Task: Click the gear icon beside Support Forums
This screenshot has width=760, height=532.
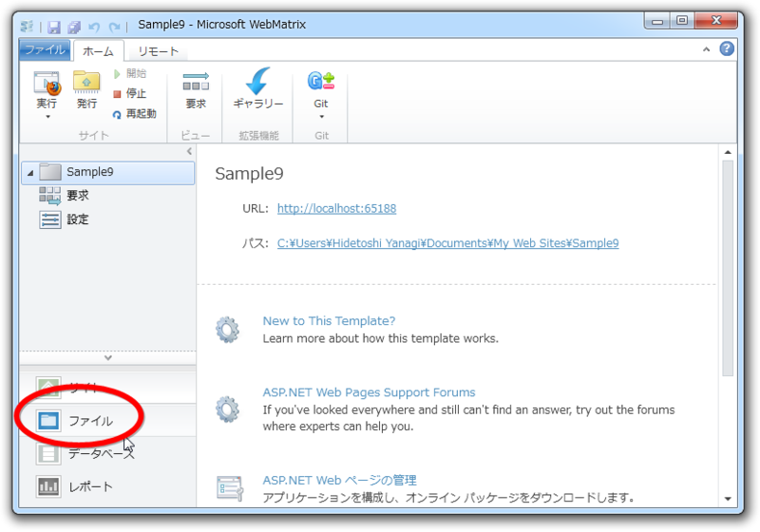Action: [x=227, y=409]
